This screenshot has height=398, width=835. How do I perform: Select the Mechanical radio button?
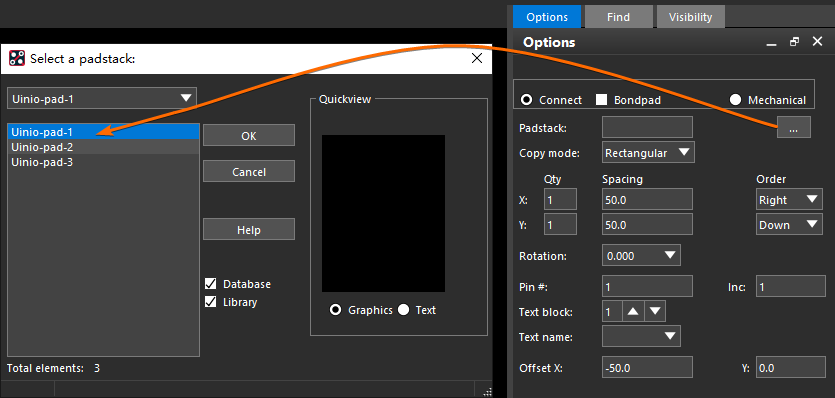coord(735,100)
